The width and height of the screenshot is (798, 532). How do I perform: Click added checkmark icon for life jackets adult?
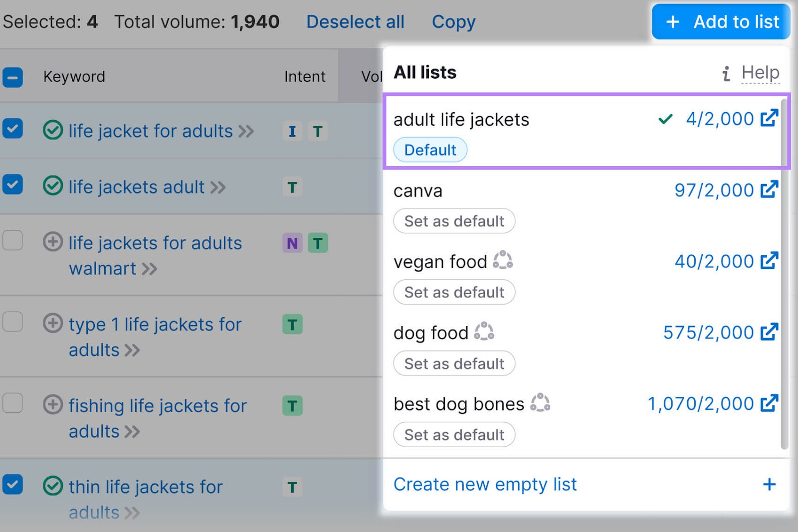pos(53,186)
